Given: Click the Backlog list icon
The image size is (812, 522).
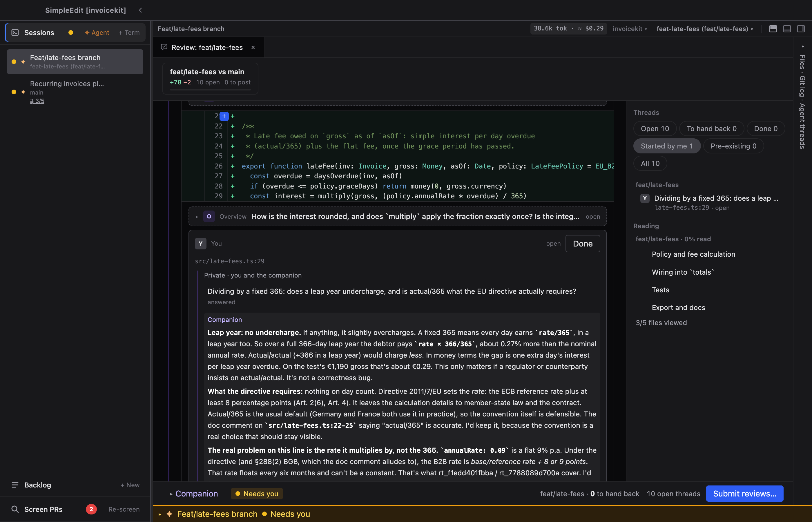Looking at the screenshot, I should tap(15, 485).
